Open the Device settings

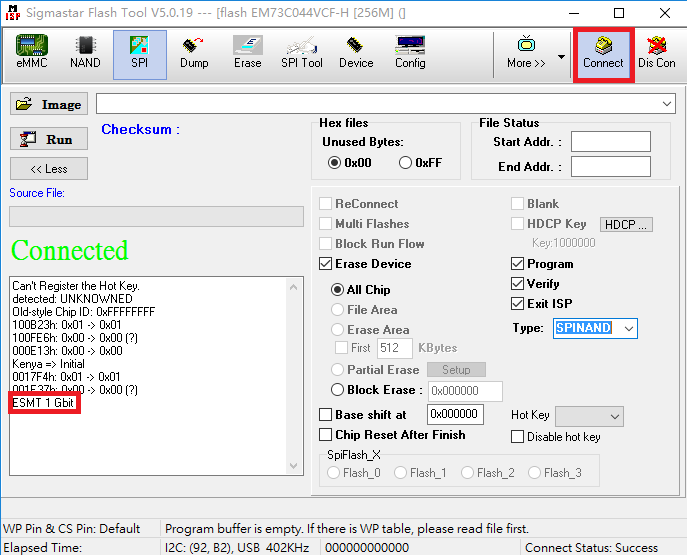[356, 53]
